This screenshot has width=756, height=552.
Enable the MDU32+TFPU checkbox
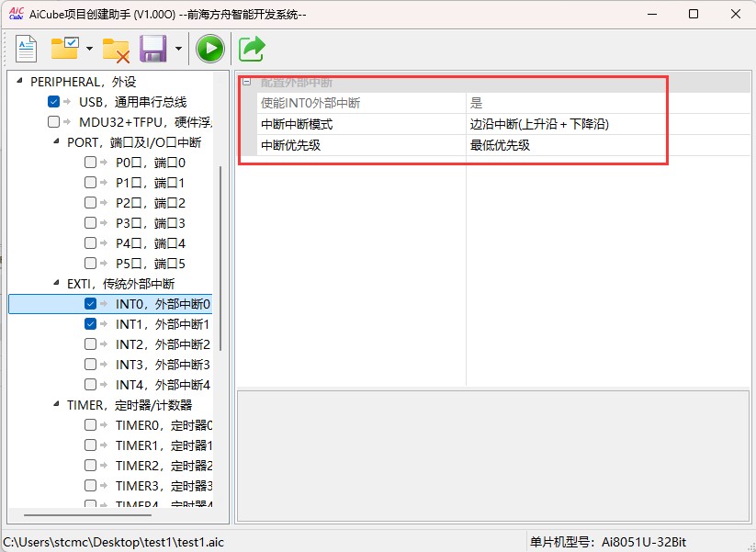(53, 122)
